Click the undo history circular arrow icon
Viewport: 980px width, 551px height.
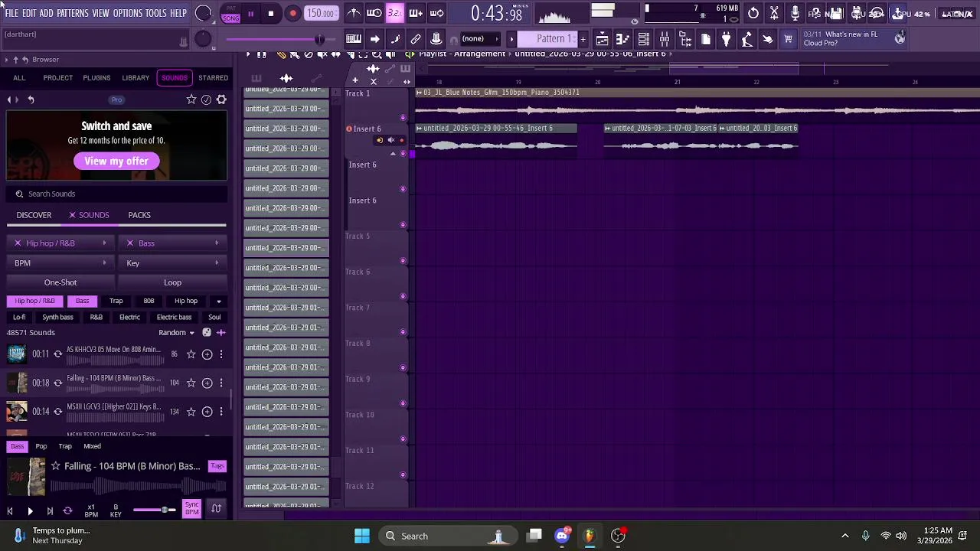753,13
